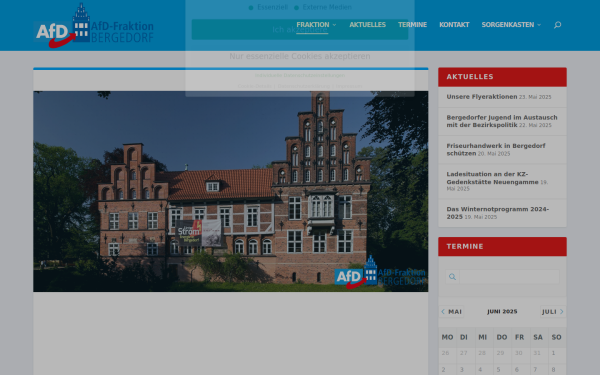The image size is (600, 375).
Task: Open Individuelle Datenschutzeinstellungen link
Action: (x=300, y=75)
